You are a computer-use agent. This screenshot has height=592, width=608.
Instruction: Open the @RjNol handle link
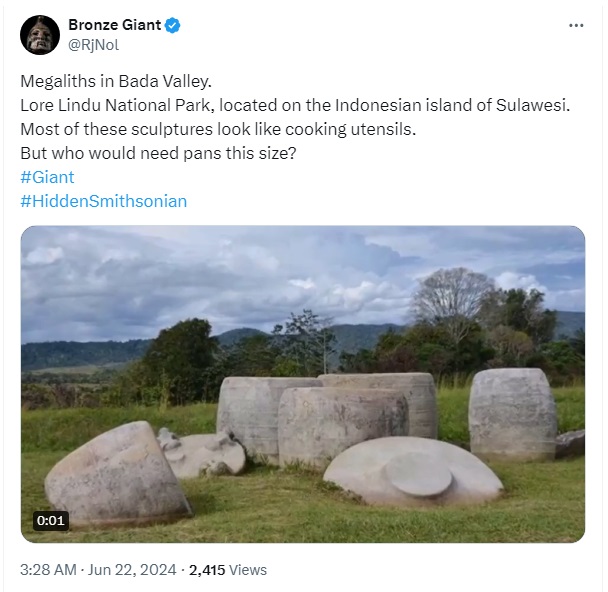tap(93, 45)
